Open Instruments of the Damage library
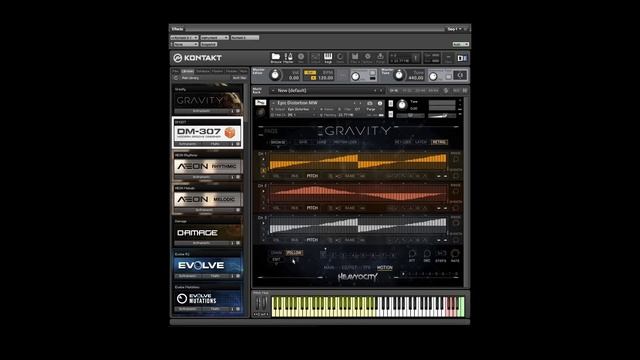Image resolution: width=640 pixels, height=360 pixels. [201, 243]
